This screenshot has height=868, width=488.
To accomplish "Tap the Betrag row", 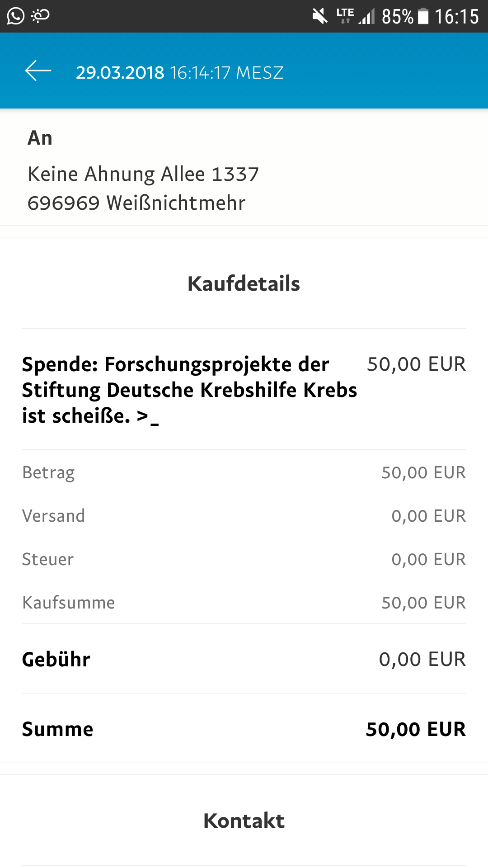I will [x=244, y=472].
